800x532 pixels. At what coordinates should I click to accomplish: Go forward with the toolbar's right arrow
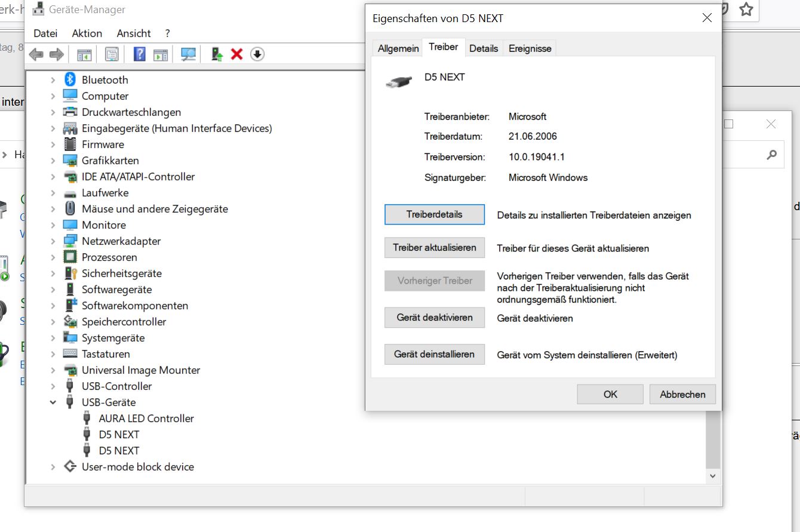click(x=57, y=54)
